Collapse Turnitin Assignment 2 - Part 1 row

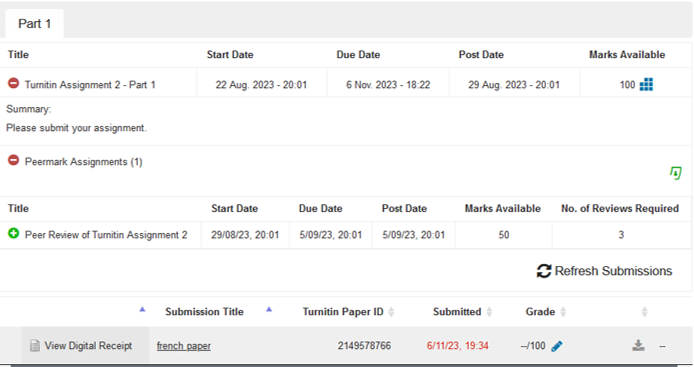pos(13,83)
